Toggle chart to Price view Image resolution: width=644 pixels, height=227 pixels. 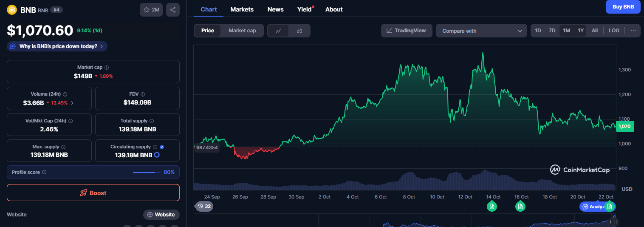click(208, 31)
